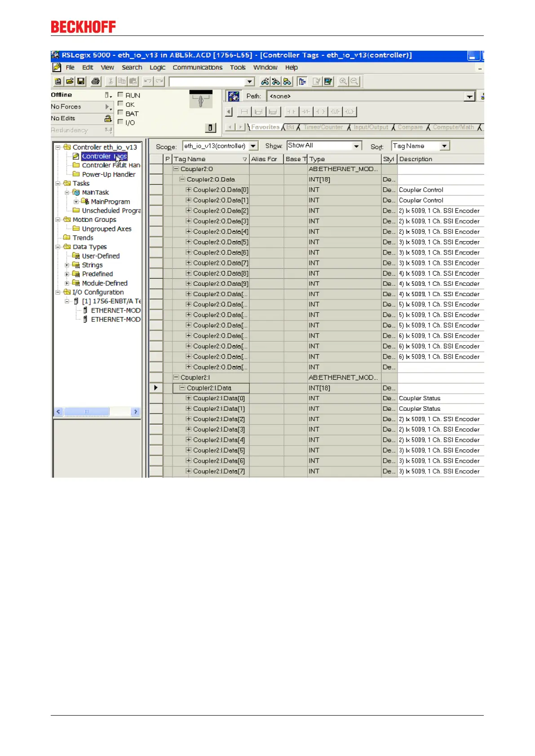Click the Paste toolbar icon
The height and width of the screenshot is (756, 535).
pyautogui.click(x=133, y=81)
